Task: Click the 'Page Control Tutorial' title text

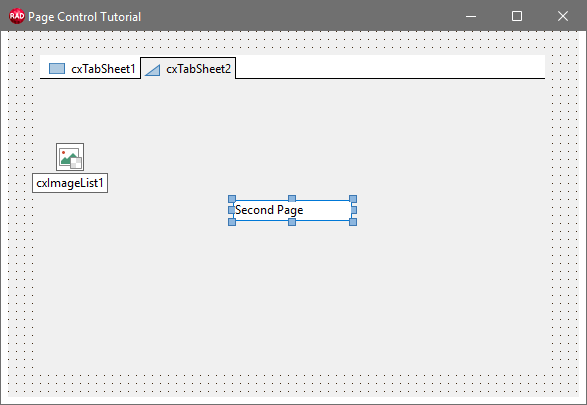Action: (85, 17)
